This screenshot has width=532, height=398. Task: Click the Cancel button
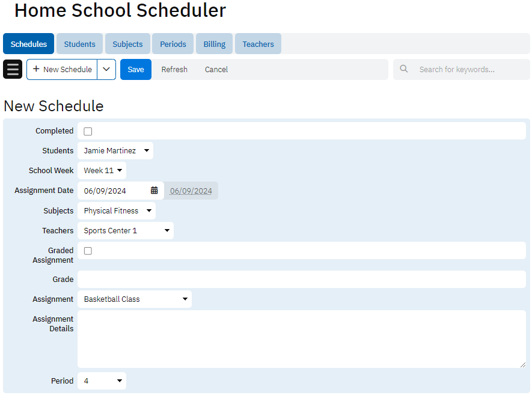(x=216, y=69)
